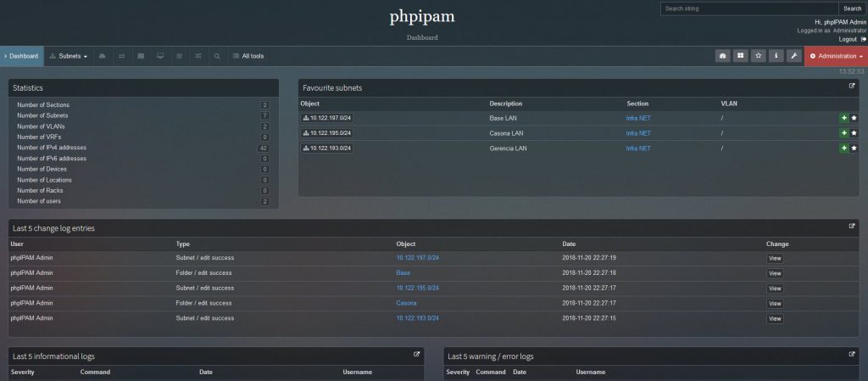Click the Number of users statistic row
Viewport: 868px width, 381px height.
[x=143, y=201]
